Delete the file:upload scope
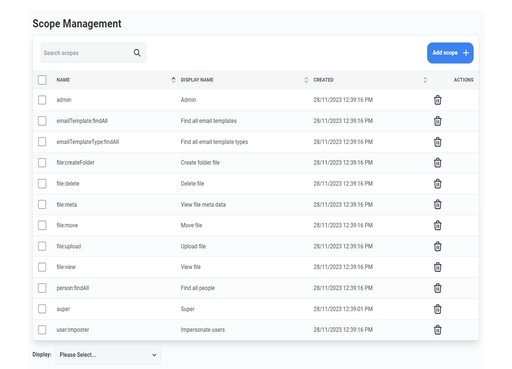Viewport: 512px width, 369px height. (438, 246)
